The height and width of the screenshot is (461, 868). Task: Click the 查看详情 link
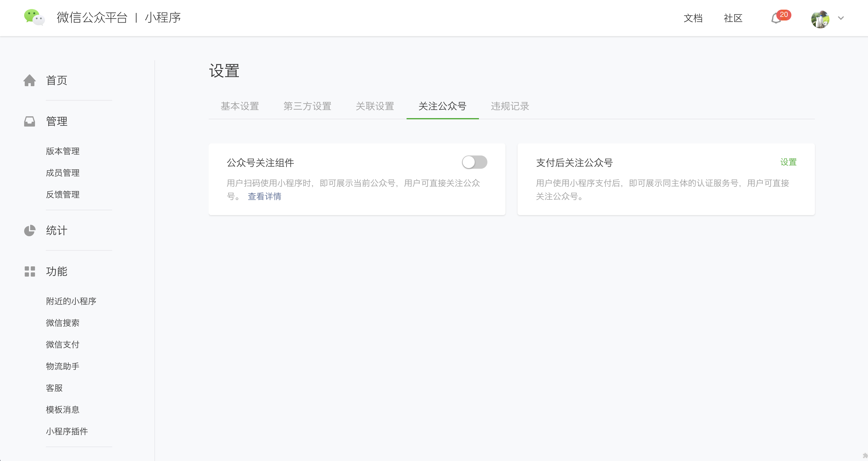pyautogui.click(x=265, y=196)
